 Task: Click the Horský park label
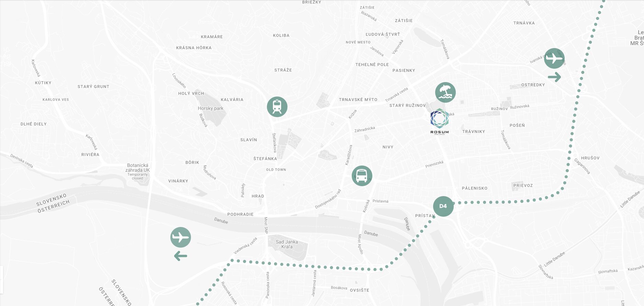click(211, 109)
